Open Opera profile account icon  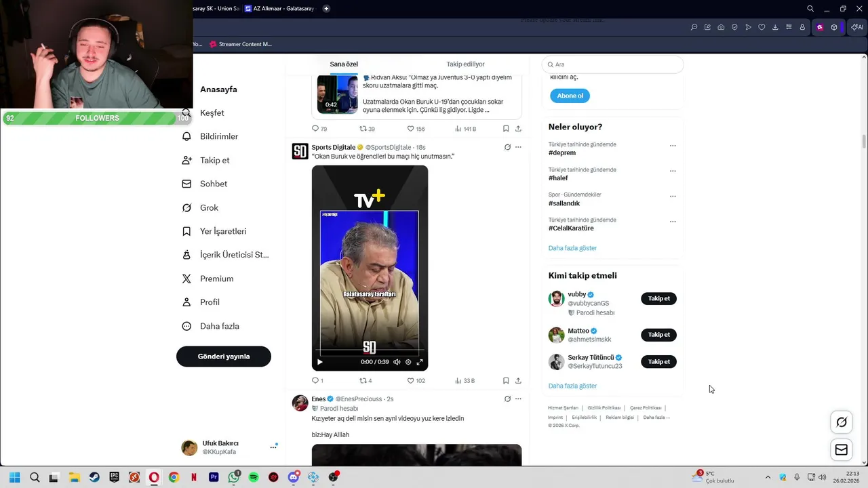click(802, 27)
